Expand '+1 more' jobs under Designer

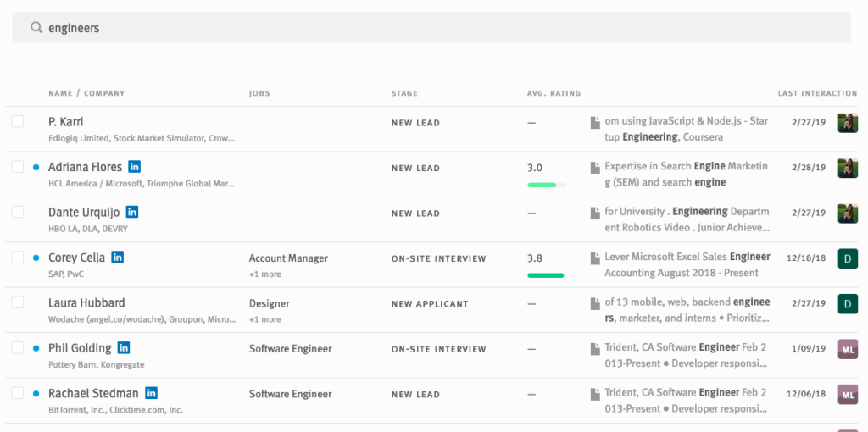[264, 319]
